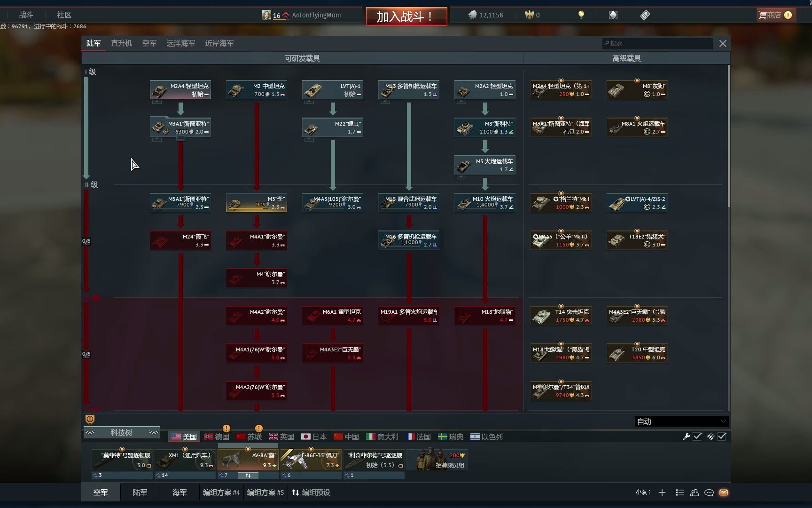Click the right chevron on 科技树 bar
The image size is (812, 508).
tap(154, 432)
